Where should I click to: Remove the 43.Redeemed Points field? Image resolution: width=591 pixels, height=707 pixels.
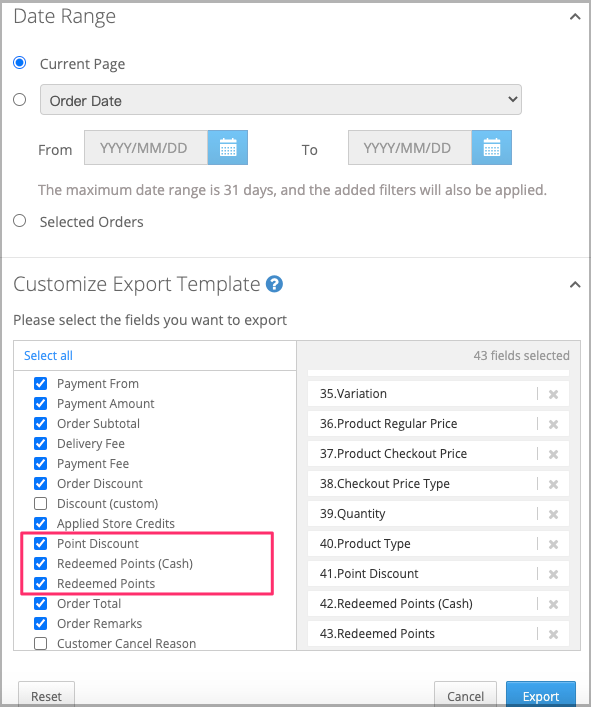tap(553, 634)
